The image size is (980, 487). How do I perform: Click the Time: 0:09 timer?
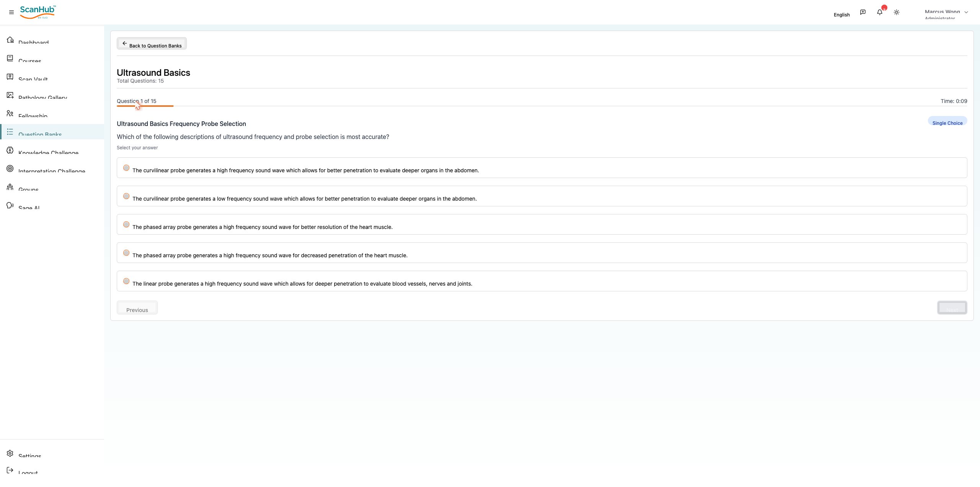(954, 101)
